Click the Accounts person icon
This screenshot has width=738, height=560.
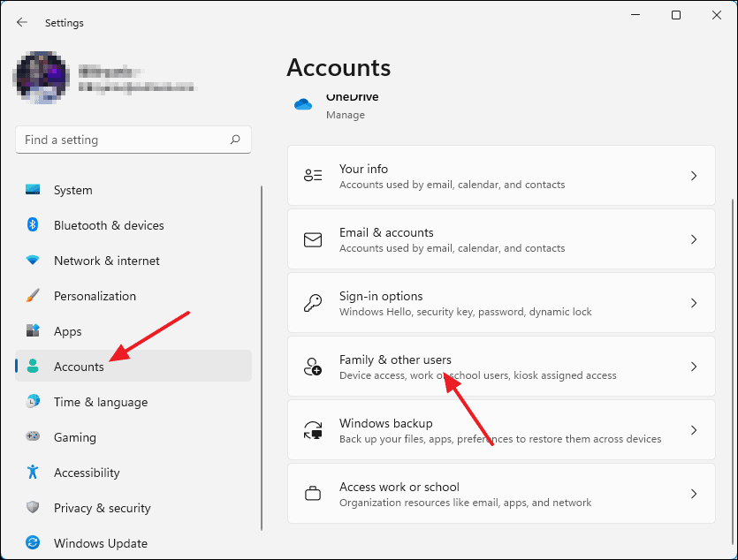point(33,366)
